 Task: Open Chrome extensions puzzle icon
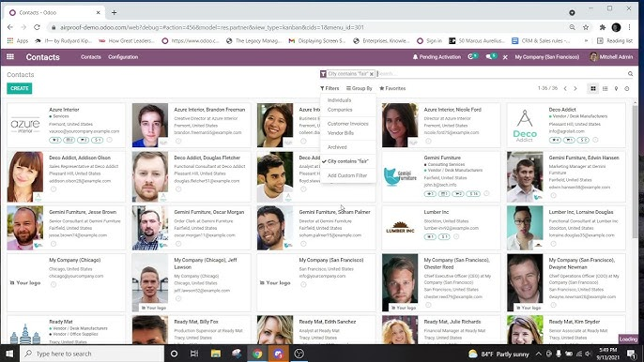(x=602, y=27)
